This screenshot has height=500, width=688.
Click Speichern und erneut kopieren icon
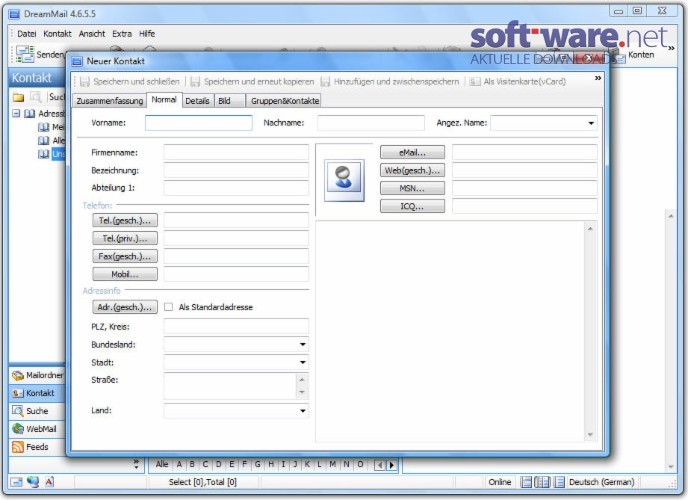195,82
